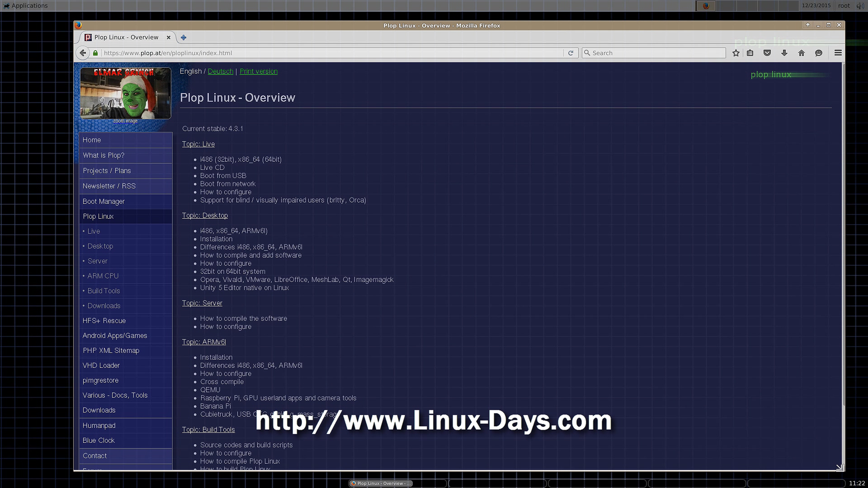Open the Server submenu item

click(x=126, y=261)
